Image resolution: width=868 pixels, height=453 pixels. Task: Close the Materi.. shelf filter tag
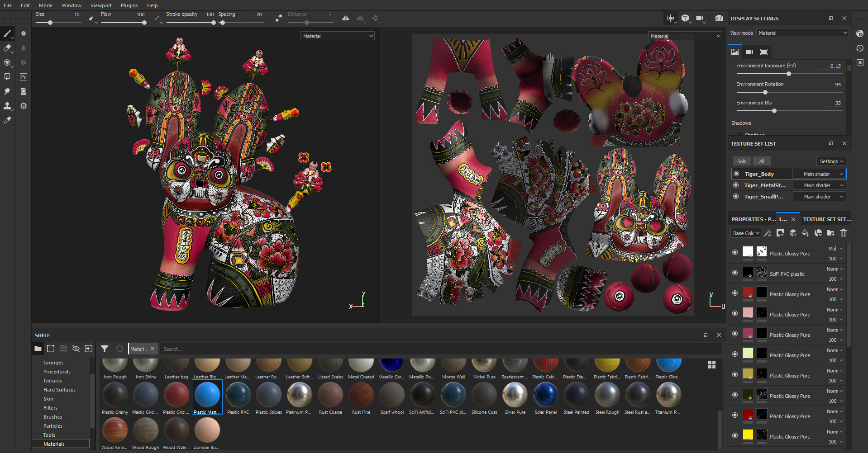click(153, 349)
